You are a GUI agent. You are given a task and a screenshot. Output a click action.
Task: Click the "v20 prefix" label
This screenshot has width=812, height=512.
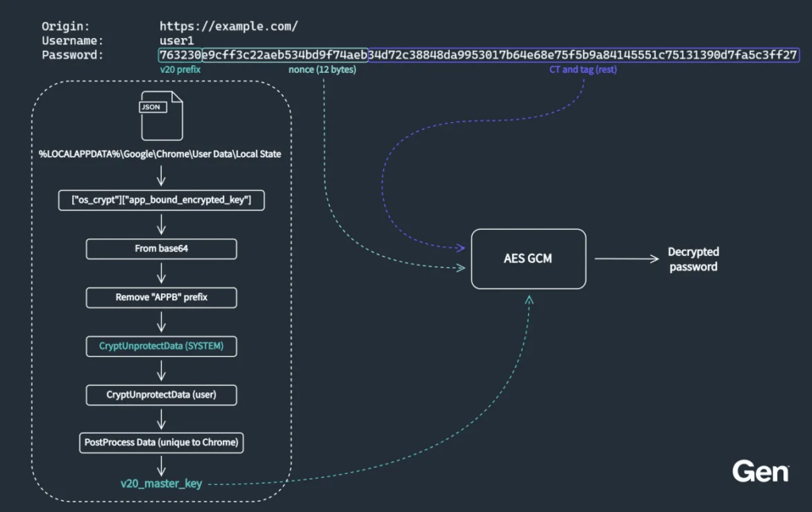click(x=180, y=70)
